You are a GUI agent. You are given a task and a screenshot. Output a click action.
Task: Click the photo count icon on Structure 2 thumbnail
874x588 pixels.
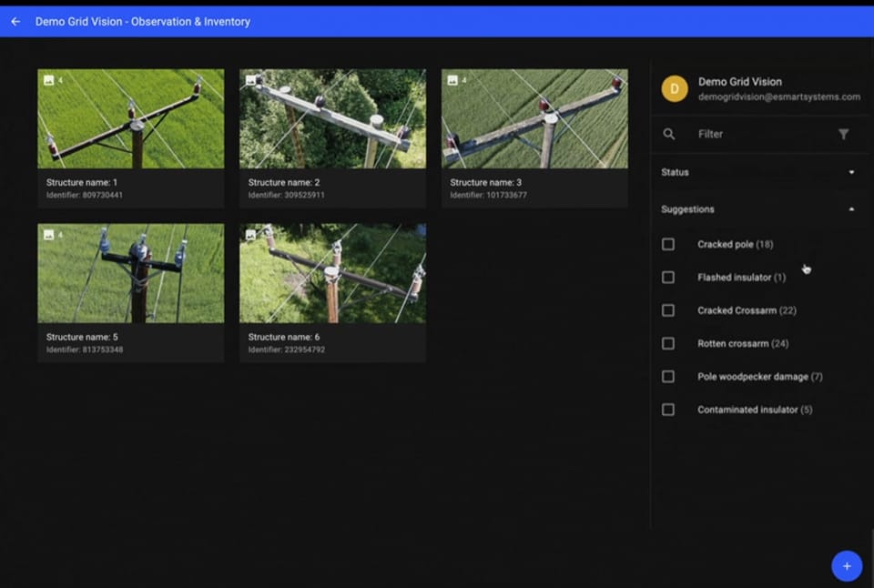coord(252,80)
